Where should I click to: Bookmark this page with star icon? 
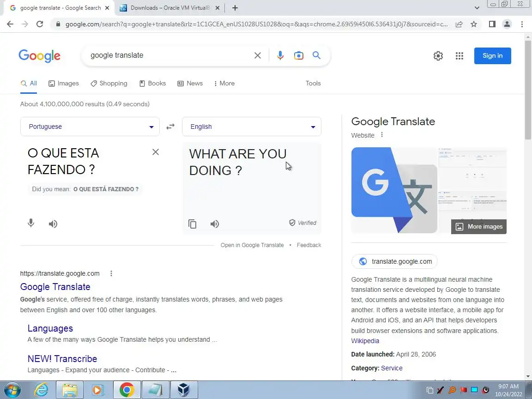point(474,24)
